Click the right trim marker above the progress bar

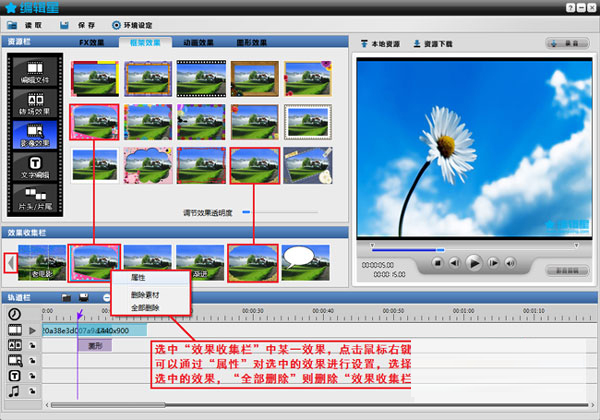tap(576, 245)
